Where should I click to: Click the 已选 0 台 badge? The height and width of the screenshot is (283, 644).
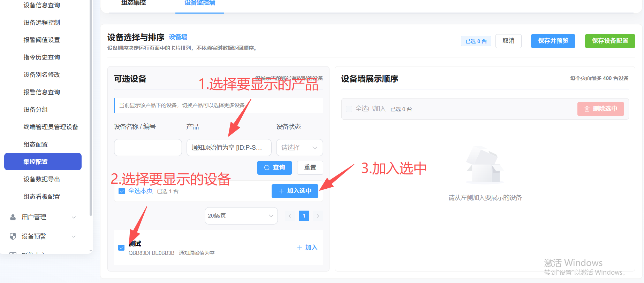476,41
